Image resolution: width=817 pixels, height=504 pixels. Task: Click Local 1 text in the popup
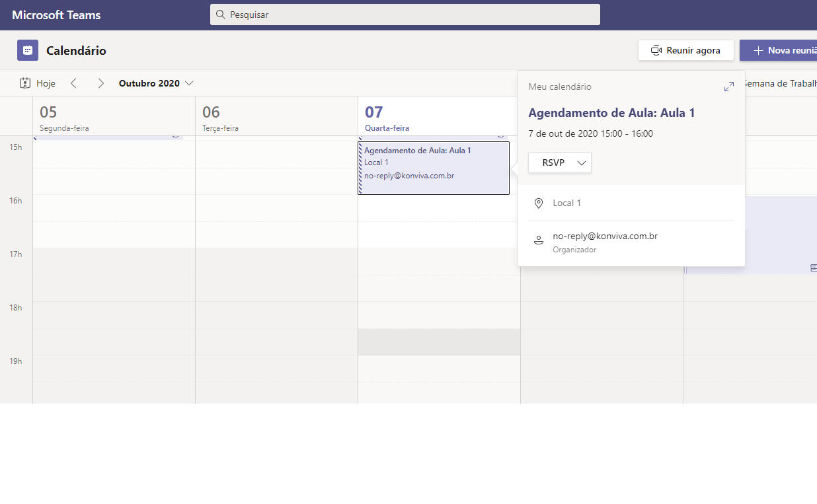pos(567,203)
